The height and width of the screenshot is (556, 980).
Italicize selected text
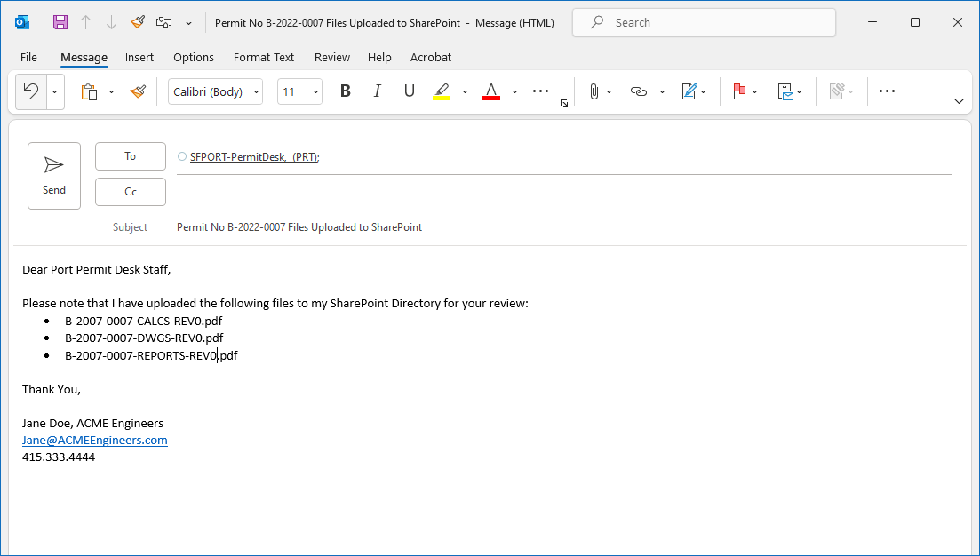[377, 91]
